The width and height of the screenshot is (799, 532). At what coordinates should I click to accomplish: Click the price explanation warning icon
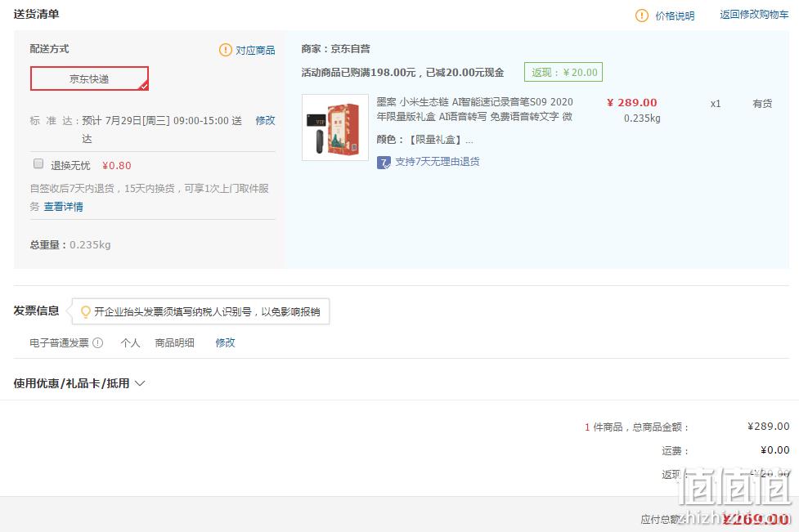point(641,16)
